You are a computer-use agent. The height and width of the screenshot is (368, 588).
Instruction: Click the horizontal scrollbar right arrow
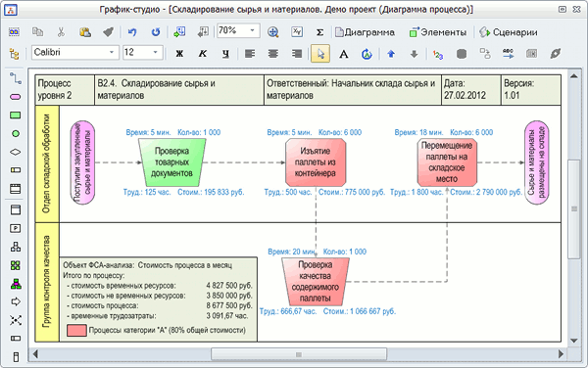pyautogui.click(x=561, y=353)
